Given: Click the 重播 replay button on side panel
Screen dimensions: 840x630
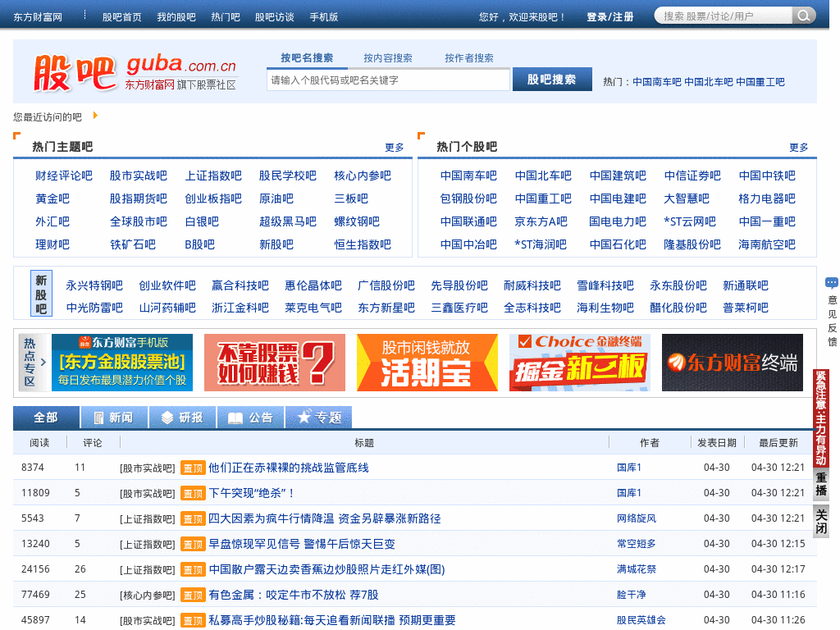Looking at the screenshot, I should click(821, 484).
